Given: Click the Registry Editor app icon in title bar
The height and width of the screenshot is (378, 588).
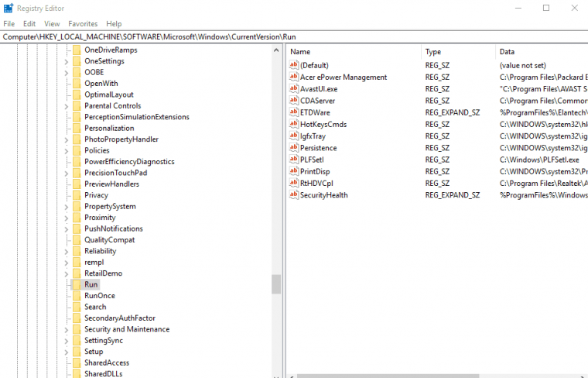Looking at the screenshot, I should pyautogui.click(x=9, y=9).
